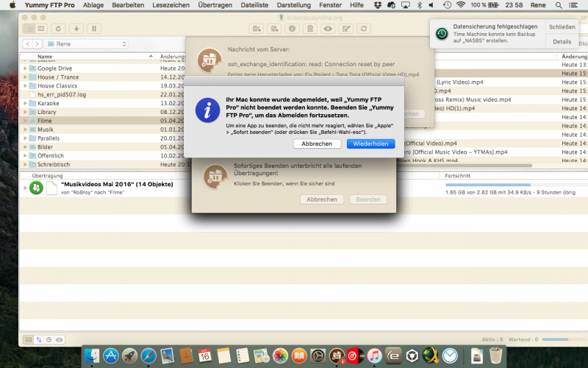Image resolution: width=588 pixels, height=368 pixels.
Task: Toggle the panel layout icon in status bar
Action: pyautogui.click(x=29, y=340)
